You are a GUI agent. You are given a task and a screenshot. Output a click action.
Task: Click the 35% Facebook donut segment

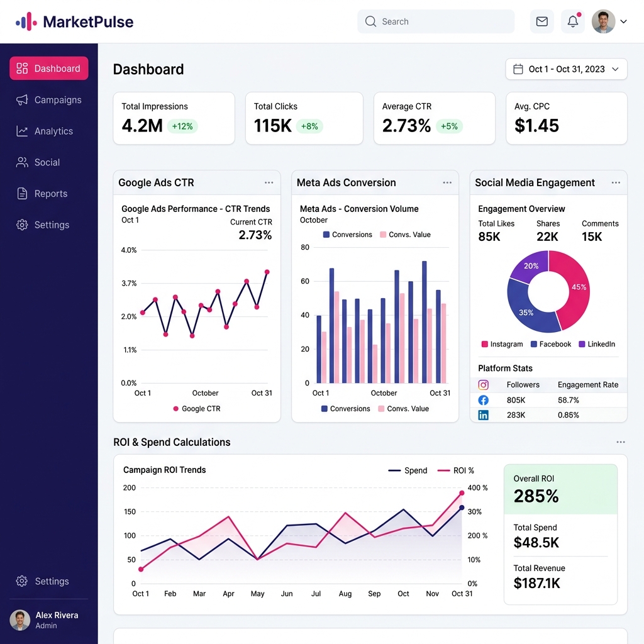[527, 311]
